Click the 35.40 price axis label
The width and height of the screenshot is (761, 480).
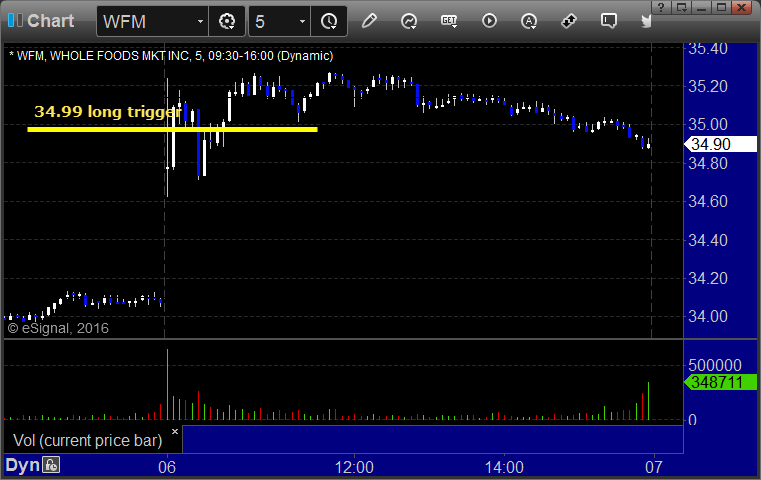click(708, 49)
